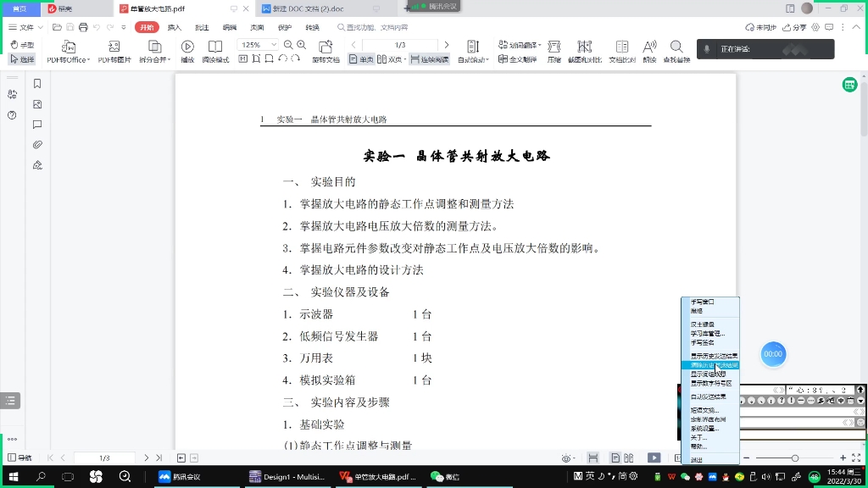Open the 125% zoom level dropdown
Screen dimensions: 868x488
coord(273,44)
